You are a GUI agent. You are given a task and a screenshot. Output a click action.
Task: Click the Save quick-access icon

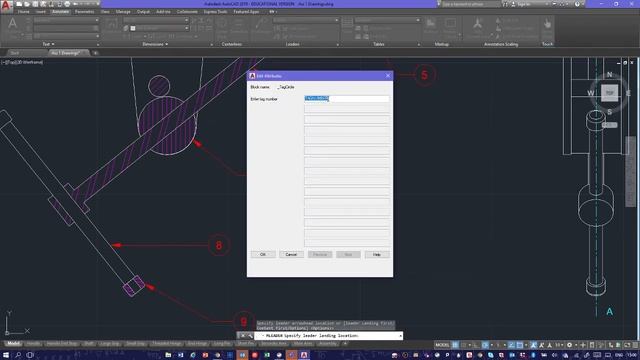[x=36, y=4]
